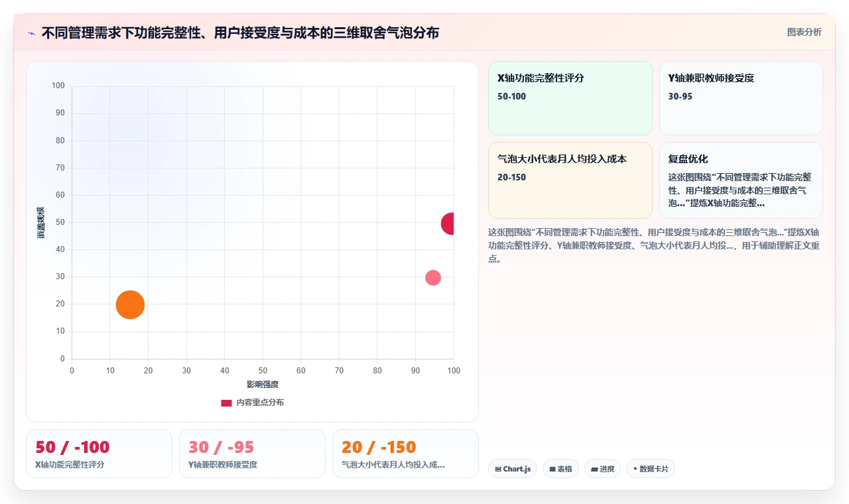The image size is (849, 504).
Task: Click the 进度 tag icon
Action: click(x=594, y=469)
